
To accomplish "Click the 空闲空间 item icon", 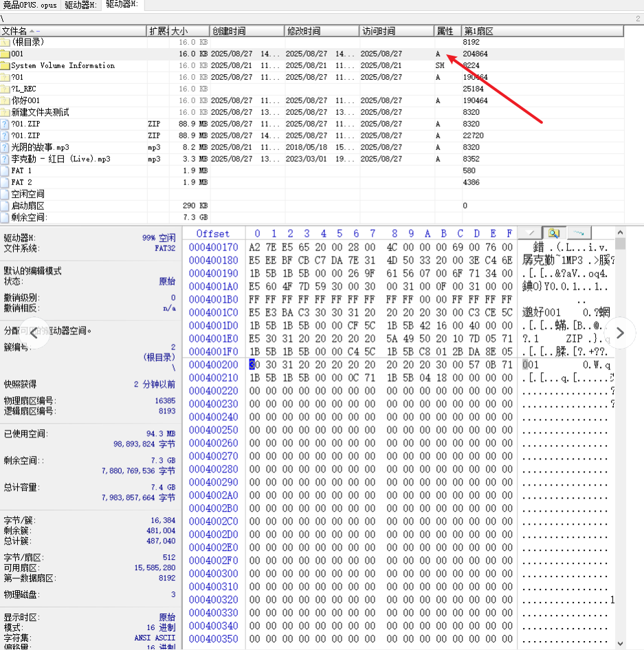I will pyautogui.click(x=5, y=194).
